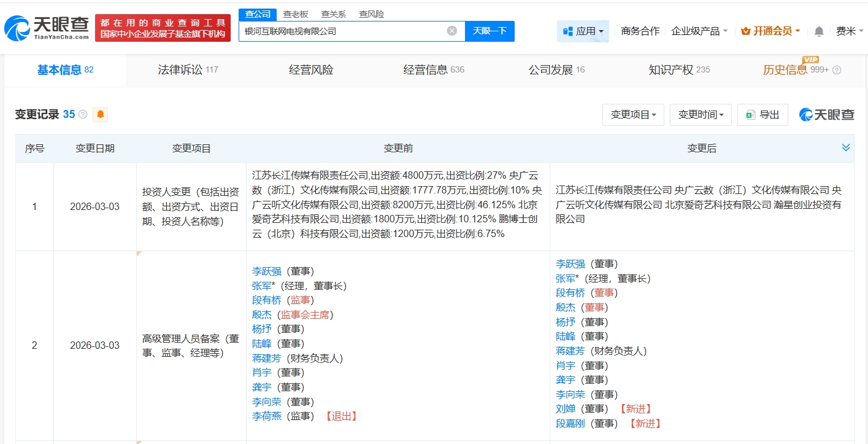Select the 查老板 search mode tab
Screen dimensions: 868x444
296,14
